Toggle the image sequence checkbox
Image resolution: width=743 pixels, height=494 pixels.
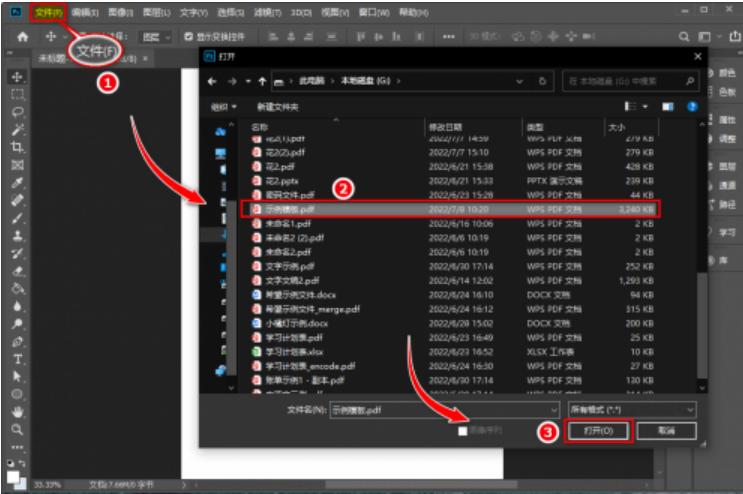463,431
